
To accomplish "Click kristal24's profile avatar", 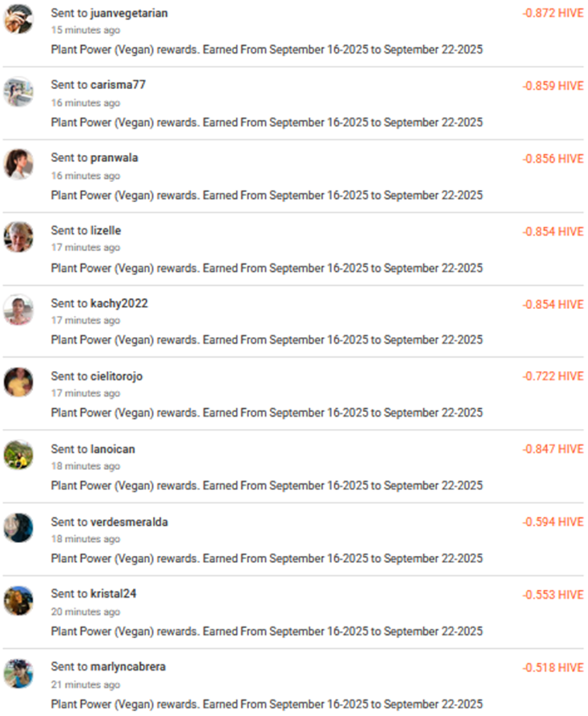I will (x=18, y=600).
